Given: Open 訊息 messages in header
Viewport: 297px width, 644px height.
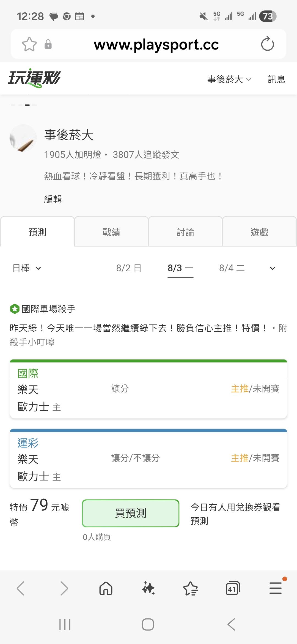Looking at the screenshot, I should [277, 79].
